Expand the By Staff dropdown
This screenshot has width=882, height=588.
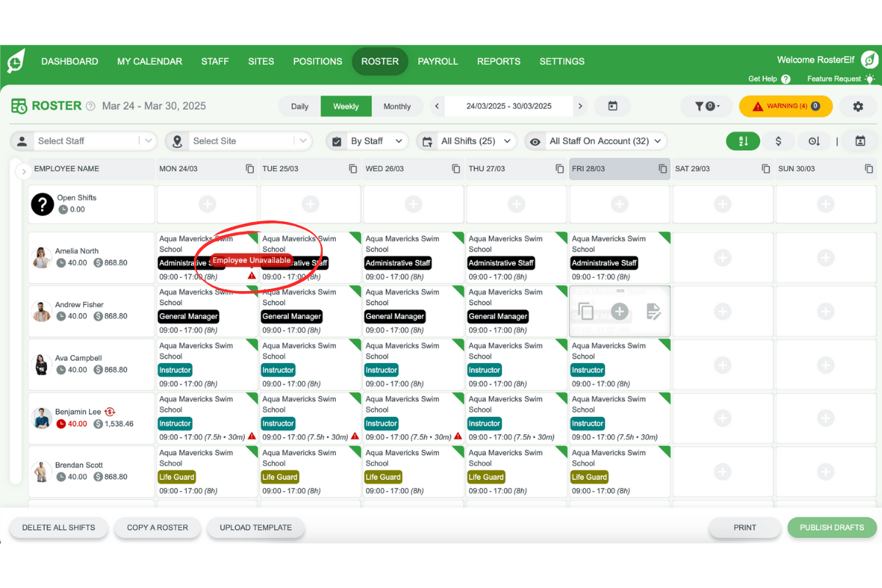point(367,141)
